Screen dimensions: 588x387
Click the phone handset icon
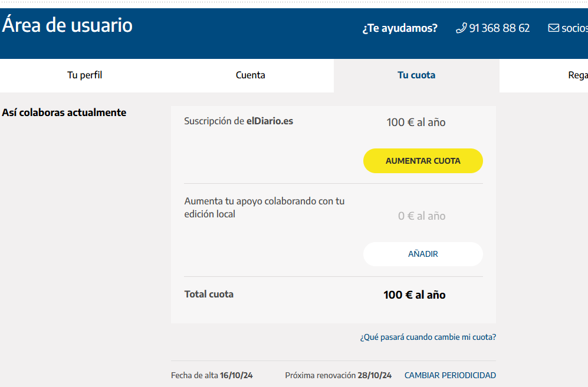(461, 28)
